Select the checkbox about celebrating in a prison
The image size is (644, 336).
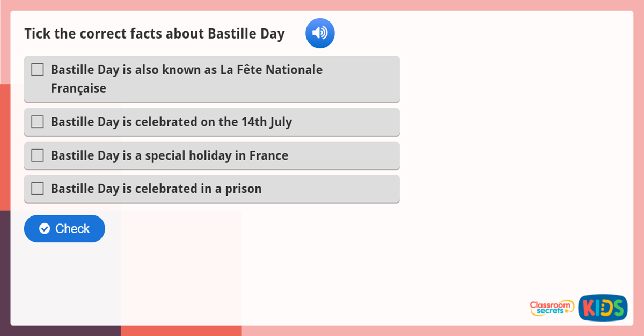[x=37, y=189]
